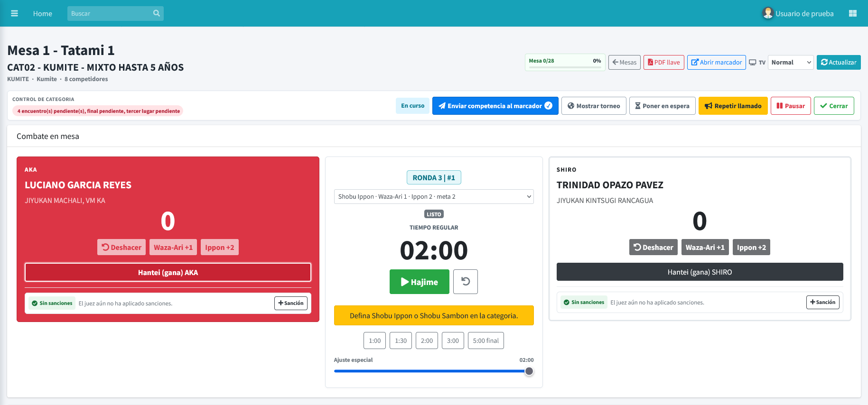Go back to Mesas
The width and height of the screenshot is (868, 405).
625,62
